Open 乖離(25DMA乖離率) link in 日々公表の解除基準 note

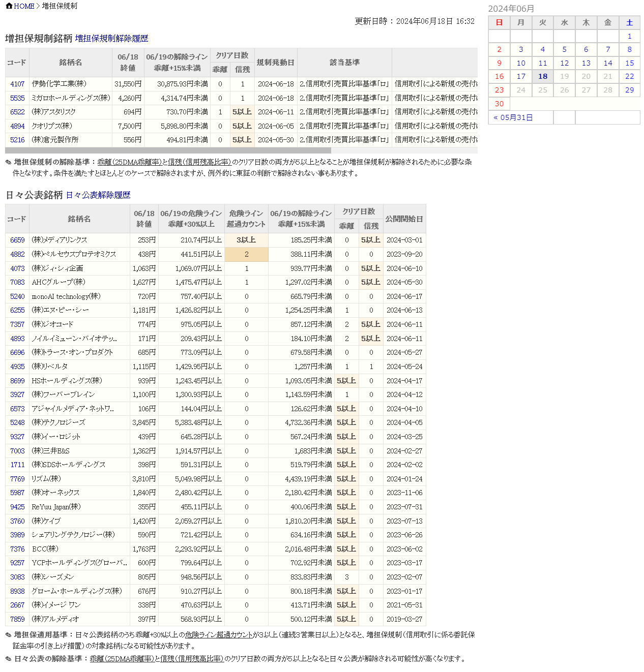[122, 659]
